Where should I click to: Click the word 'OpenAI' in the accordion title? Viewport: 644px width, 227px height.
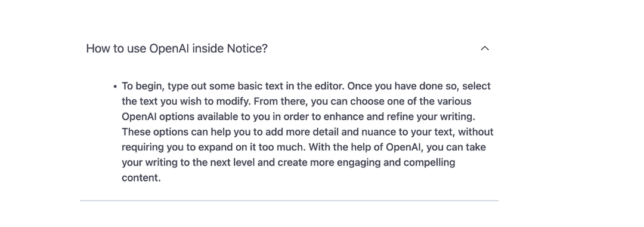tap(169, 48)
